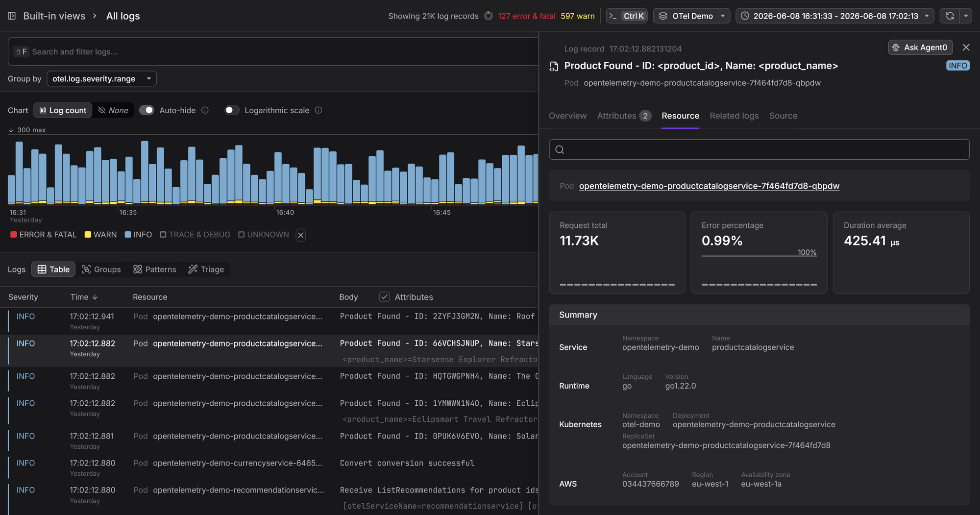Enable UNKNOWN legend checkbox

pos(242,235)
